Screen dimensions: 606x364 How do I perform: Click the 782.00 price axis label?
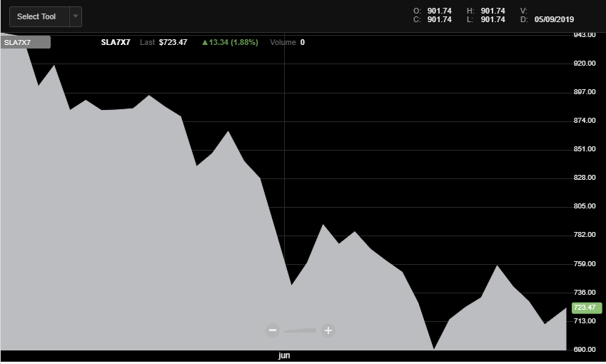pyautogui.click(x=585, y=235)
